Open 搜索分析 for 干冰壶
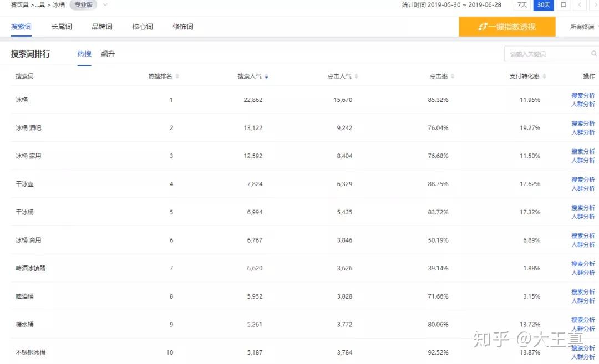The width and height of the screenshot is (599, 364). point(583,180)
